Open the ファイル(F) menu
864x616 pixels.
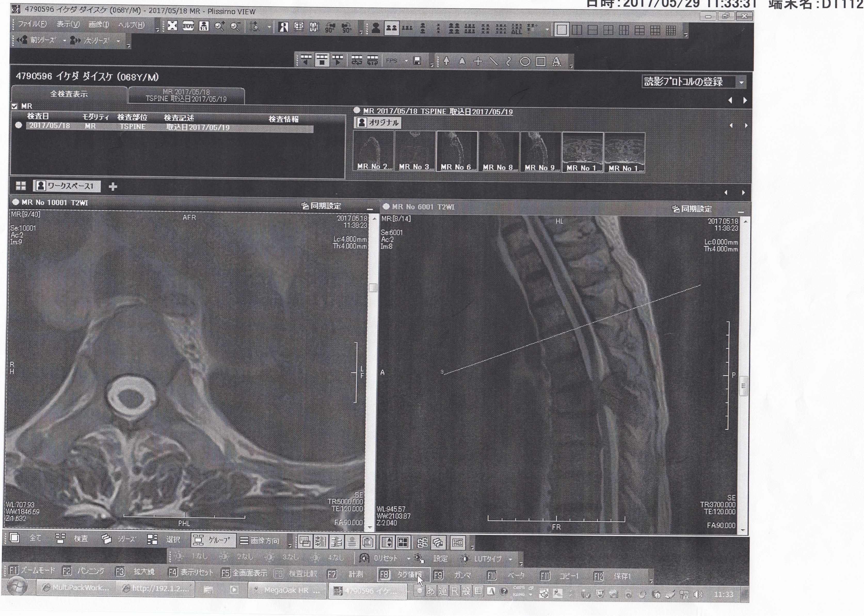[32, 24]
